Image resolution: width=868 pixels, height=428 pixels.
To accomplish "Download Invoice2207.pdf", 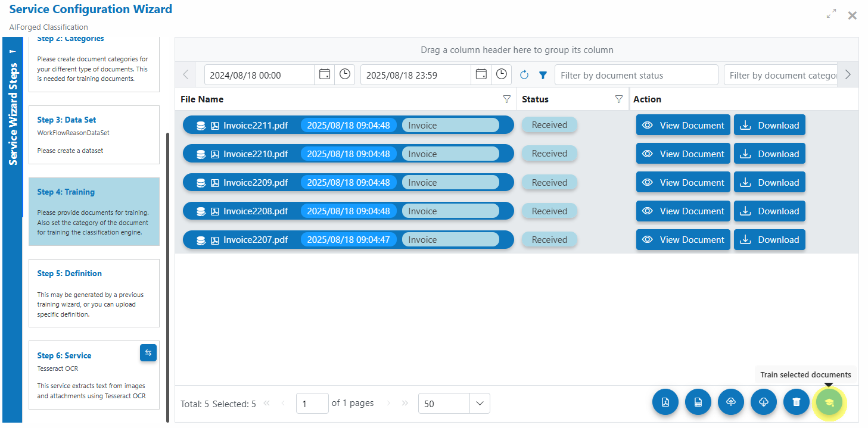I will [769, 239].
